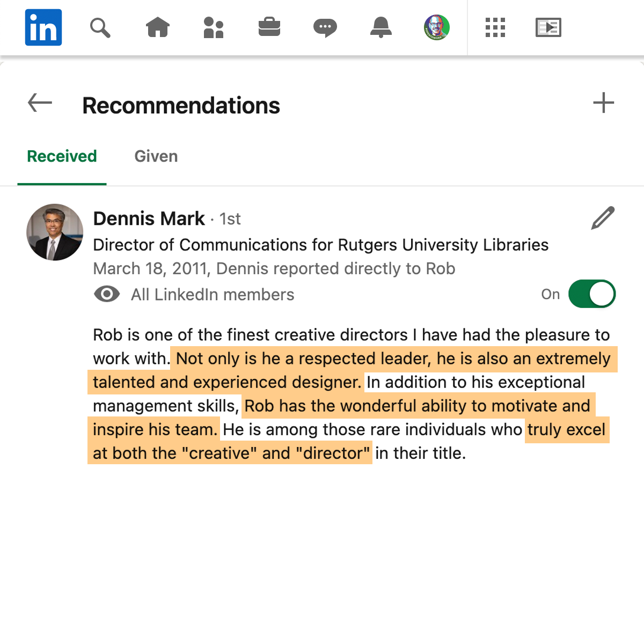This screenshot has height=644, width=644.
Task: Open the LinkedIn home logo
Action: tap(43, 27)
